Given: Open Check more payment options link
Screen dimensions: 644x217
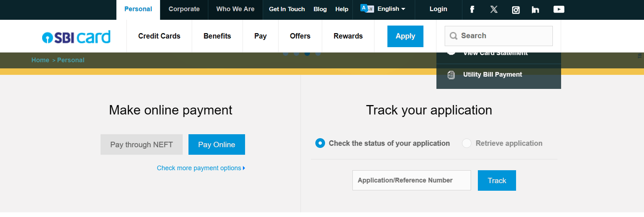Looking at the screenshot, I should click(x=201, y=168).
